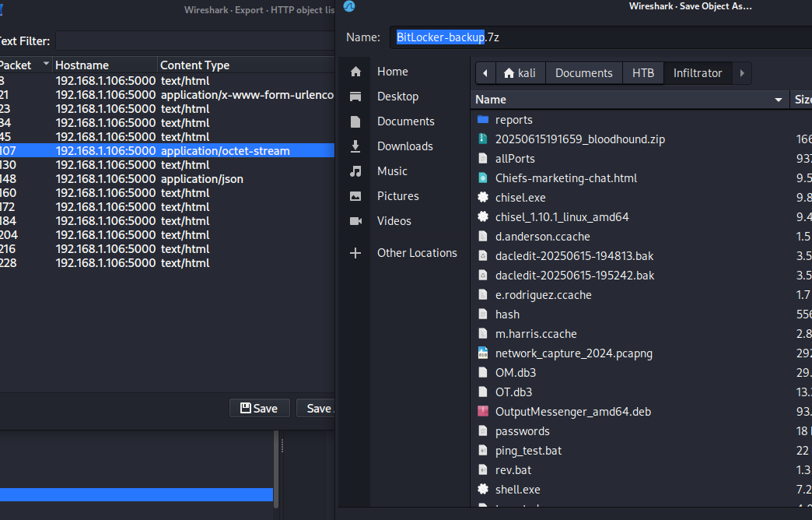Sort file list by Size column
The width and height of the screenshot is (812, 520).
(801, 100)
